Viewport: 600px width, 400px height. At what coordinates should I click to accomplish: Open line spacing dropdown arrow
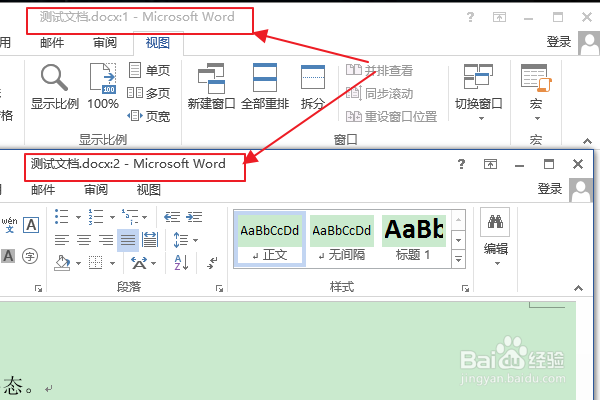coord(196,240)
